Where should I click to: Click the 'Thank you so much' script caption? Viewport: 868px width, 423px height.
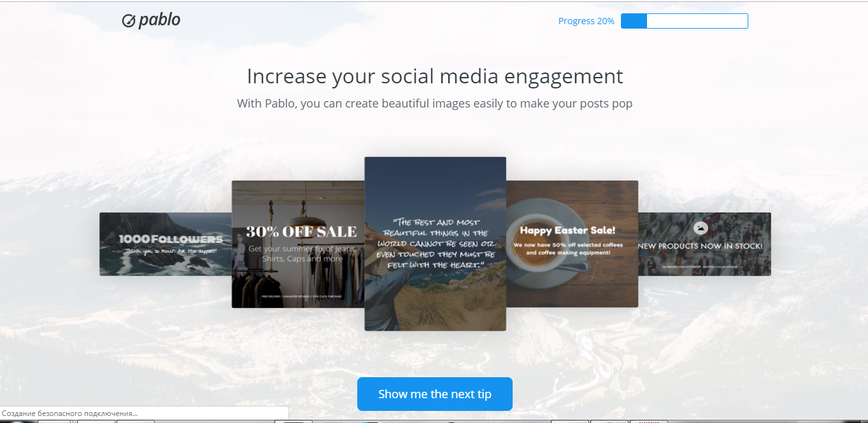click(x=171, y=251)
